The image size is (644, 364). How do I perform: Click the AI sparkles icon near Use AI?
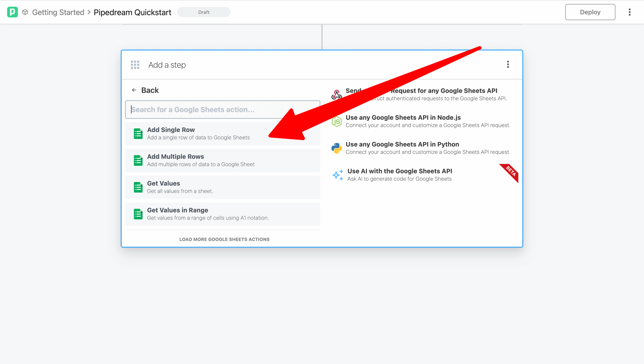338,175
